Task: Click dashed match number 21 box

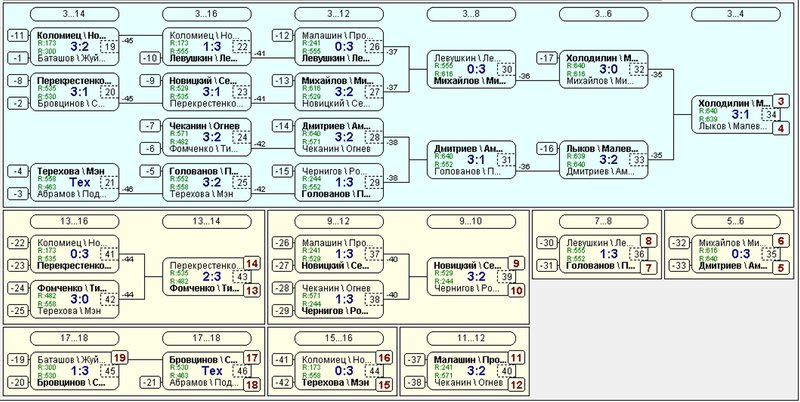Action: [108, 183]
